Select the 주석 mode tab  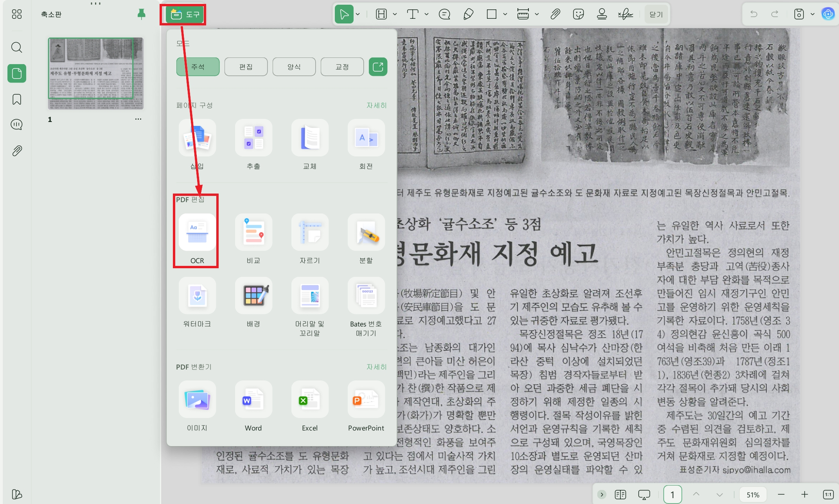(198, 67)
